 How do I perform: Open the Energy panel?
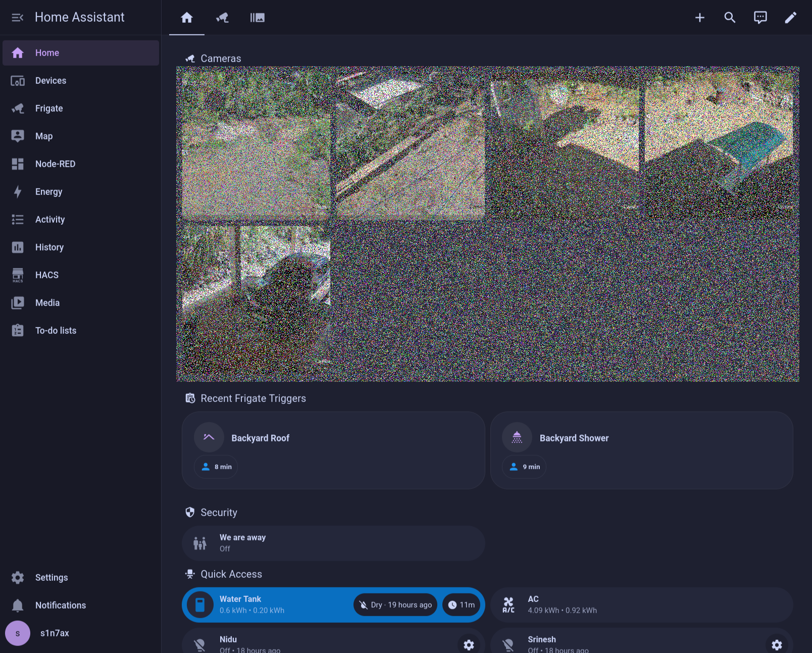[81, 192]
